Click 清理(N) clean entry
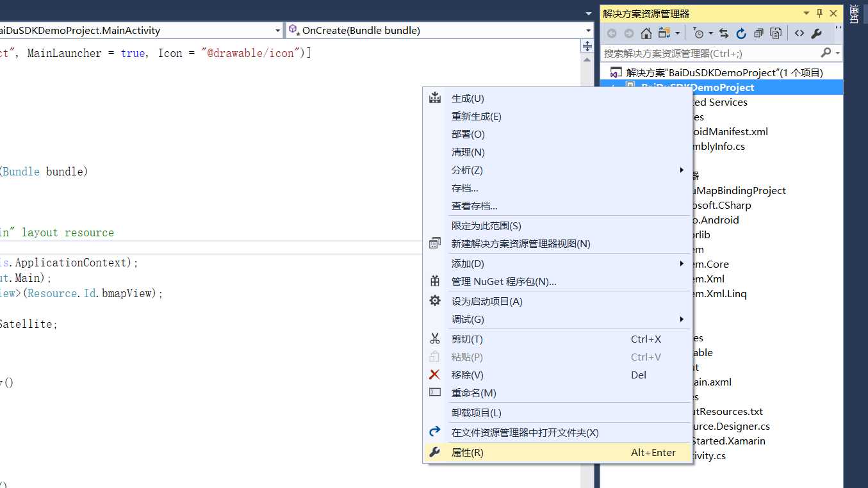Screen dimensions: 868x488 [556, 152]
